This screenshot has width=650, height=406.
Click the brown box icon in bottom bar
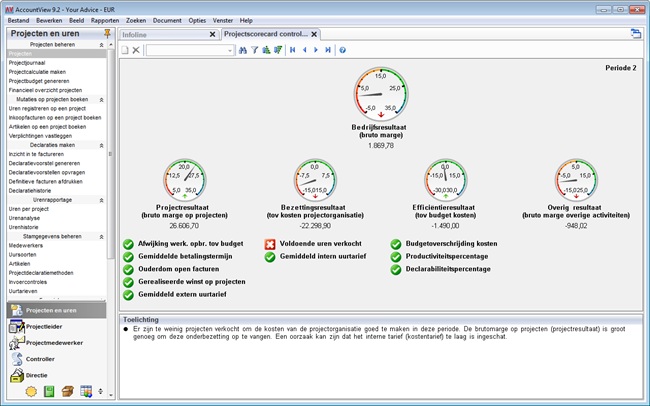tap(68, 391)
